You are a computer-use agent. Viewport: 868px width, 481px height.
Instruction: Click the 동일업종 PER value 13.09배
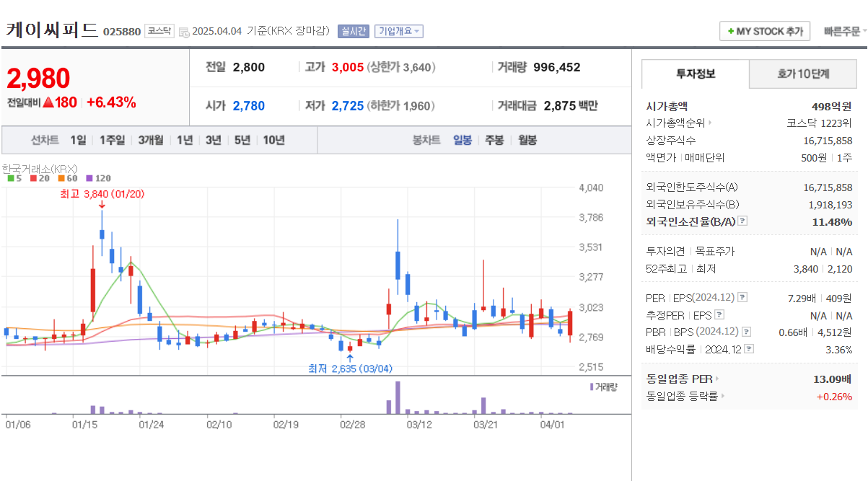point(833,379)
